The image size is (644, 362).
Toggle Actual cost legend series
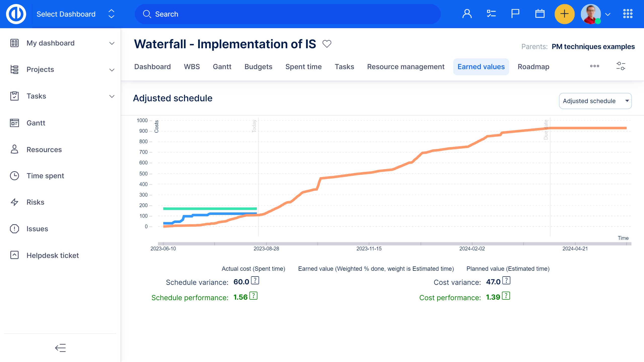coord(253,269)
